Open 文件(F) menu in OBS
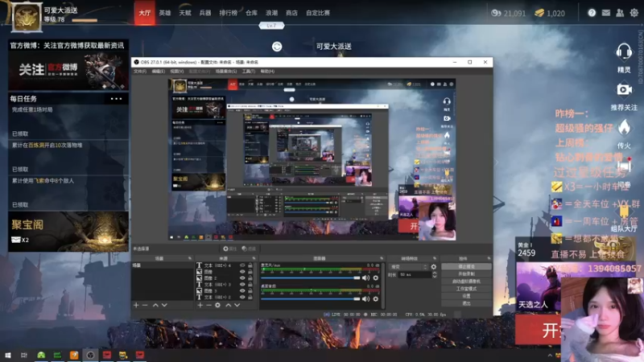644x362 pixels. click(x=140, y=72)
